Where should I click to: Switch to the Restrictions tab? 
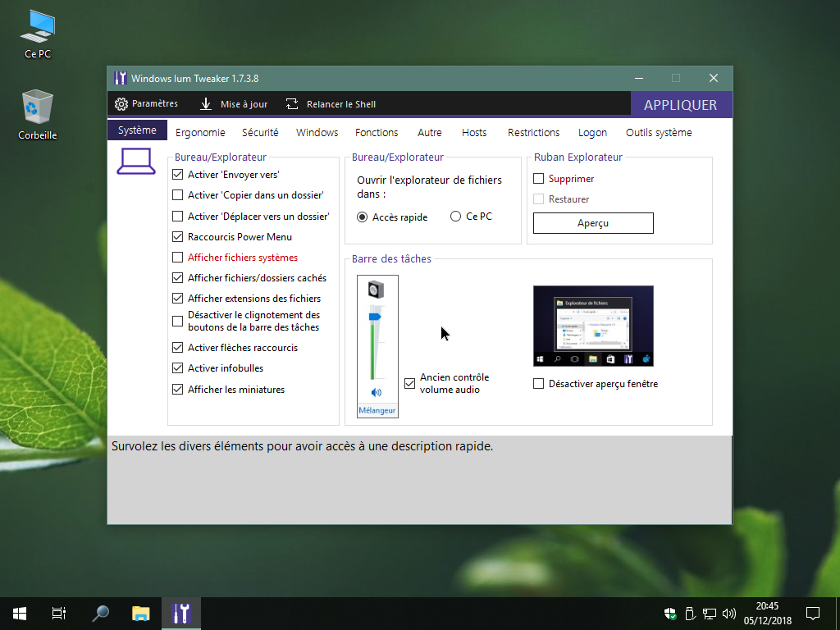(x=533, y=132)
